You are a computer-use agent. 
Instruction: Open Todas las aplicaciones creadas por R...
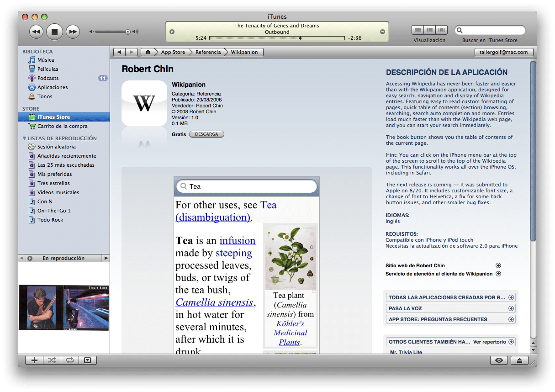(451, 297)
